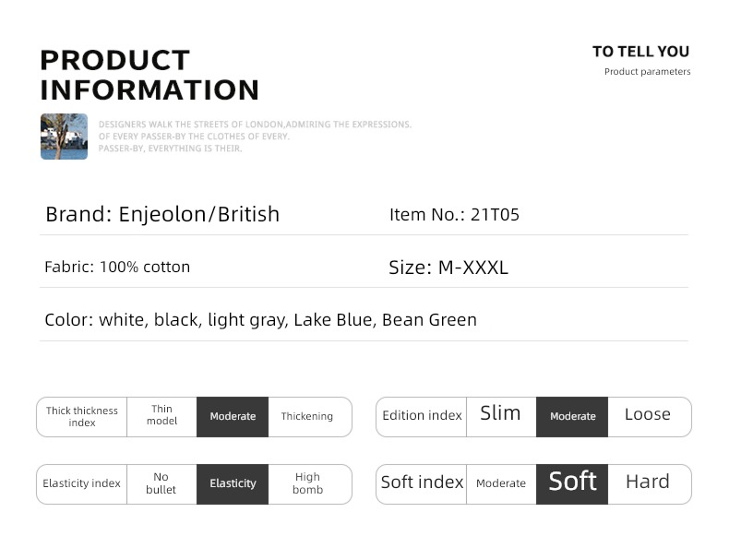Select the highlighted Elasticity option
Screen dimensions: 729x560
coord(233,484)
